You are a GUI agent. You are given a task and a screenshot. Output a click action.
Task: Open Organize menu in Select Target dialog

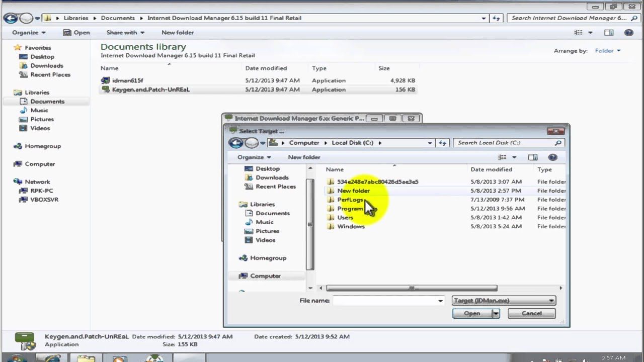(254, 157)
